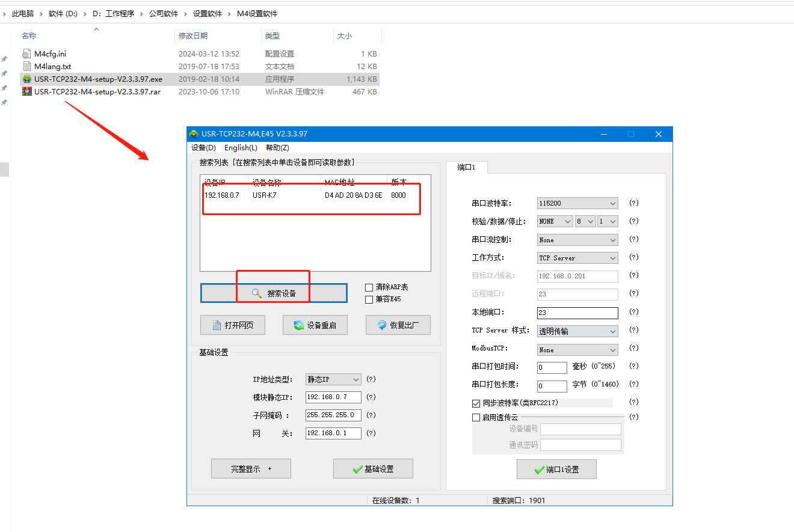
Task: Click the USR-TCP232-M4-setup exe application icon
Action: click(26, 79)
